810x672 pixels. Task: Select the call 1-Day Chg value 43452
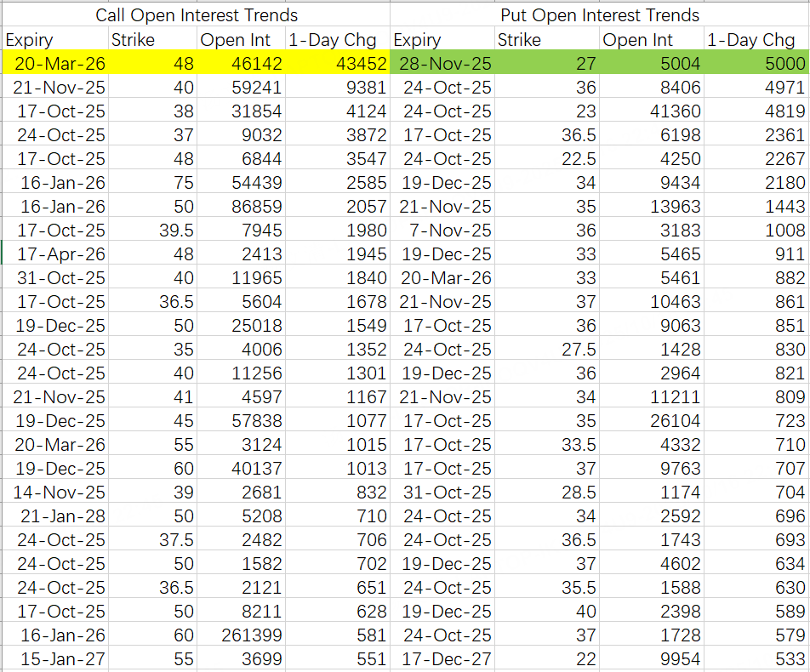(337, 63)
